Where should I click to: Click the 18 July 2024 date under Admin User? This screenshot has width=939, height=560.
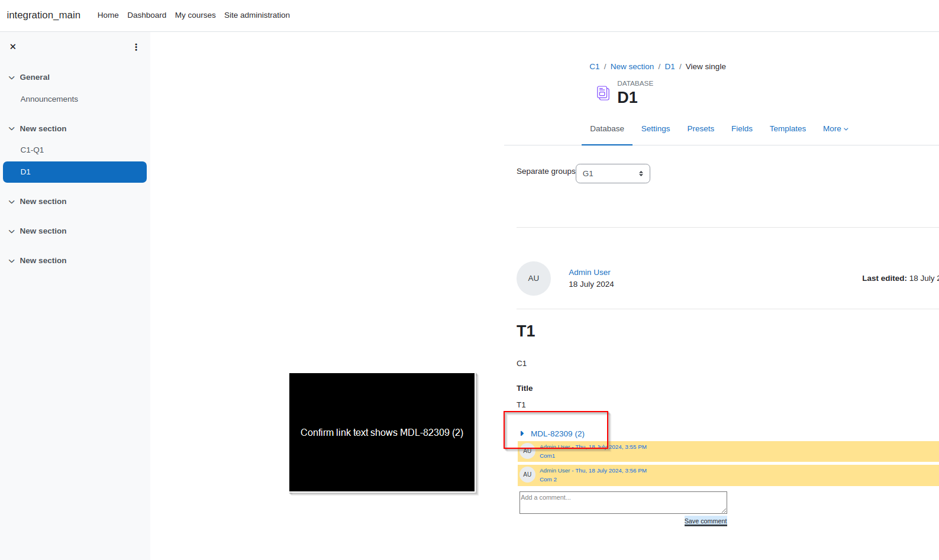(x=591, y=284)
